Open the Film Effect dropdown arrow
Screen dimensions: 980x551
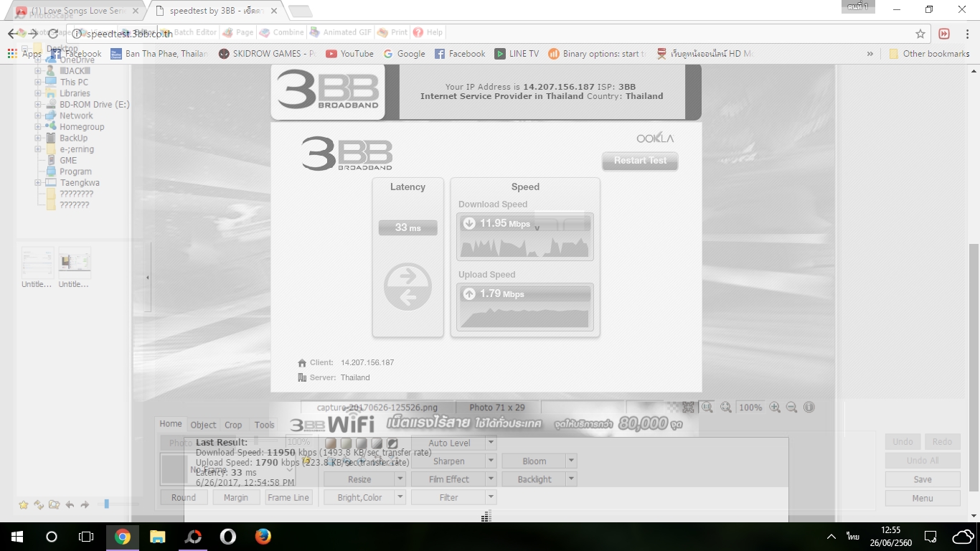coord(491,479)
